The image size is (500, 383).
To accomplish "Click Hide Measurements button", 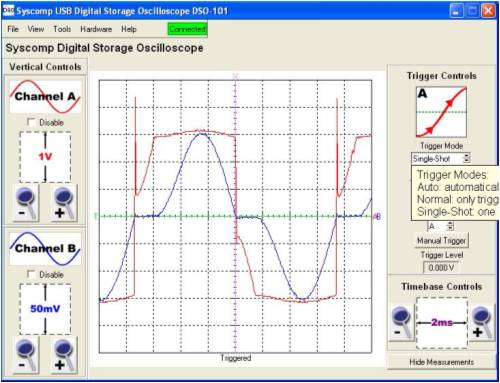I will (441, 362).
